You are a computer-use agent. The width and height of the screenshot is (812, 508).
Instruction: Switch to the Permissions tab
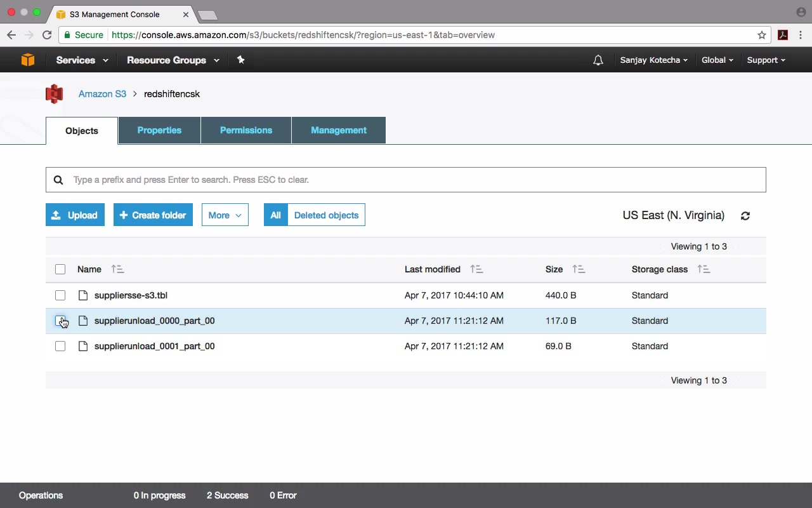(246, 130)
